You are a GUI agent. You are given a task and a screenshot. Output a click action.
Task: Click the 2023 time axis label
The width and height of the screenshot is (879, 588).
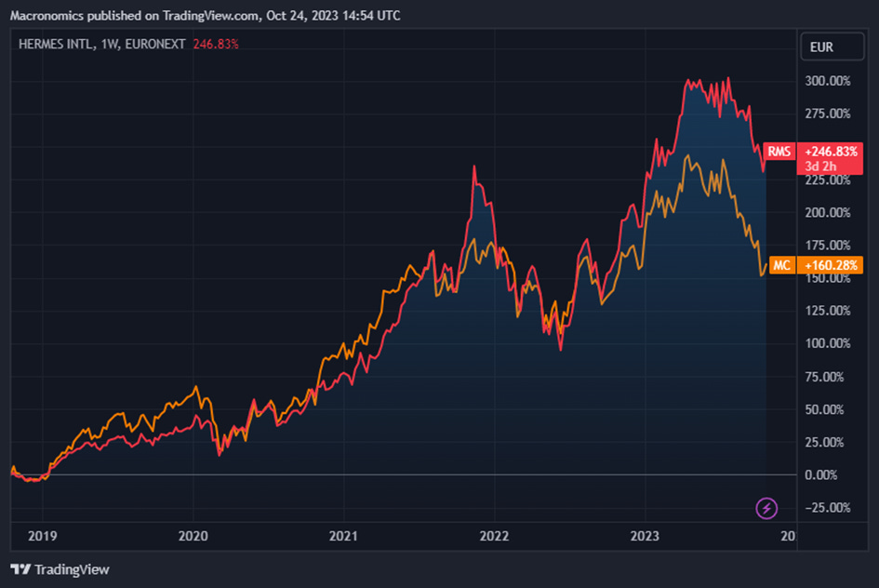[645, 536]
